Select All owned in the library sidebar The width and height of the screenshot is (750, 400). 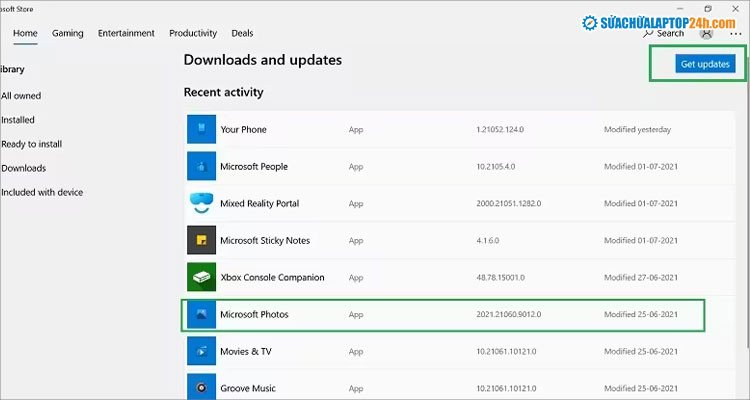21,96
